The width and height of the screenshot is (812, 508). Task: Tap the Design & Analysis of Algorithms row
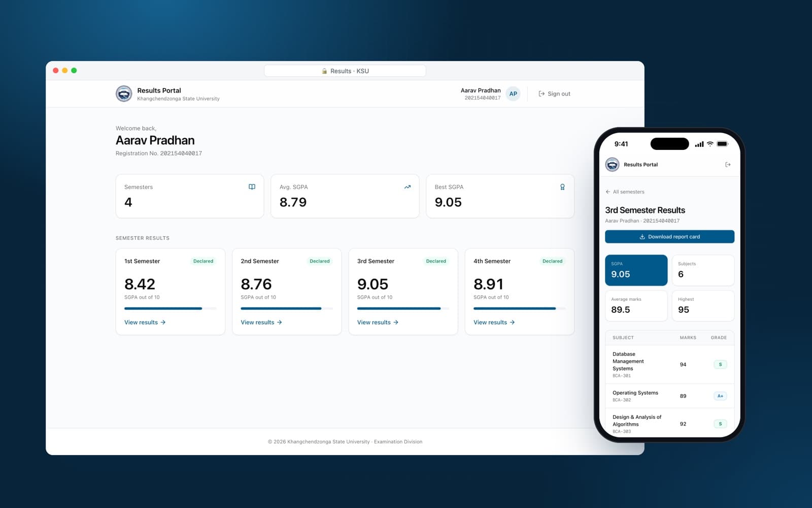669,423
